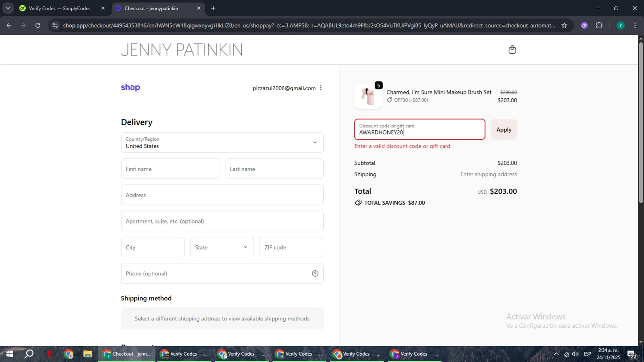
Task: Click the Charmed, I'm Sure Mini Makeup Brush Set title
Action: click(x=439, y=92)
